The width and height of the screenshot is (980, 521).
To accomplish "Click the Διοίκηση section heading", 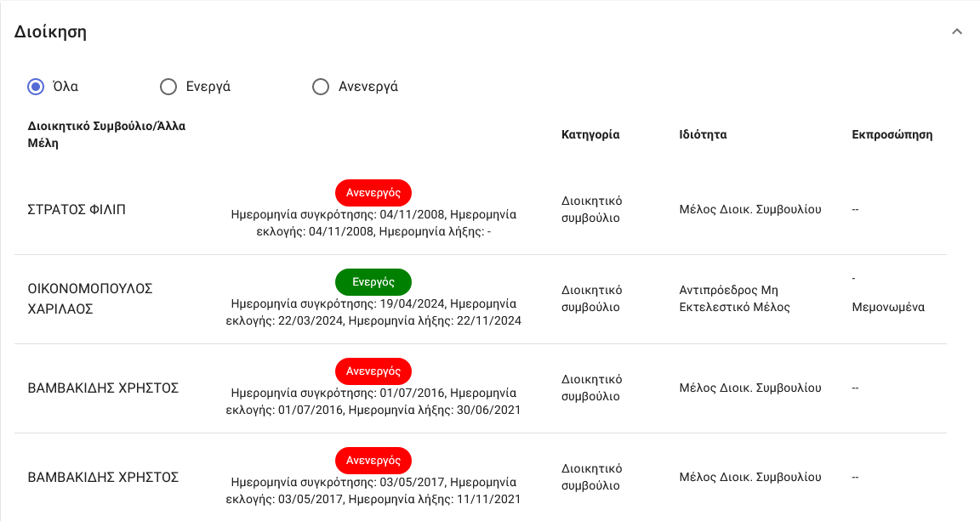I will click(51, 32).
